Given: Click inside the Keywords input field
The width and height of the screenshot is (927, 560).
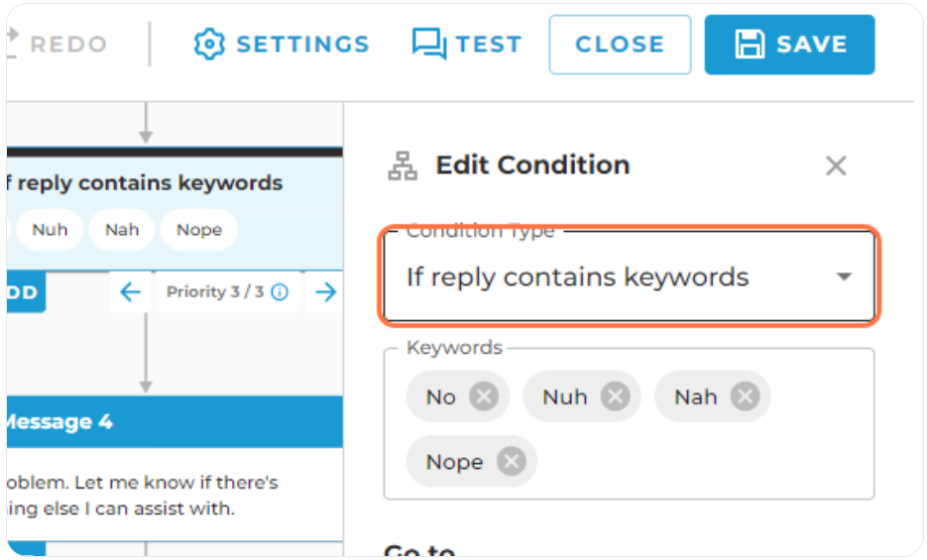Looking at the screenshot, I should click(629, 423).
